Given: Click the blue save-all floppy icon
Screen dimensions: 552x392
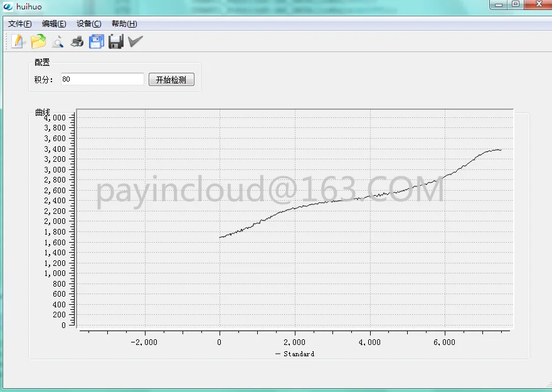Looking at the screenshot, I should click(x=97, y=41).
